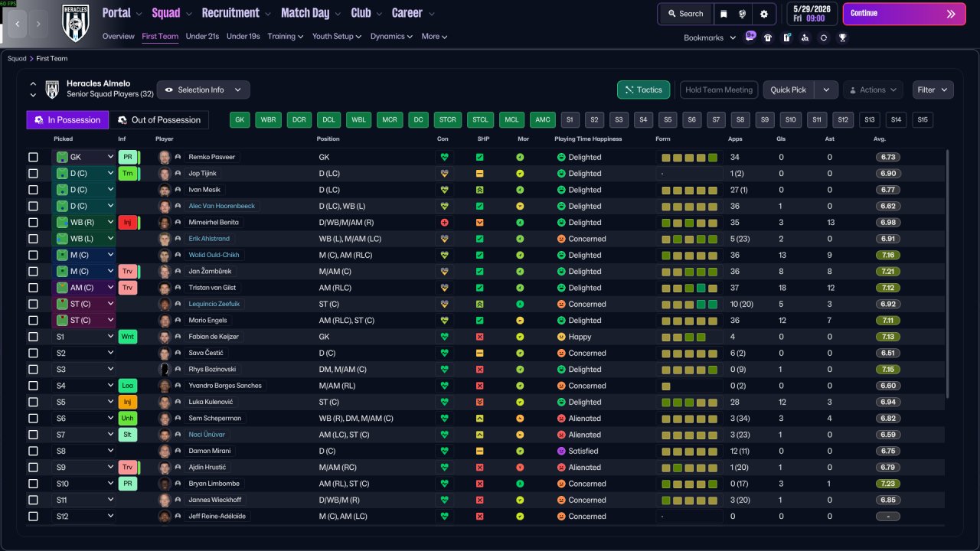Image resolution: width=980 pixels, height=551 pixels.
Task: Click the Wnt status badge for Fabian de Keijzer
Action: [127, 337]
